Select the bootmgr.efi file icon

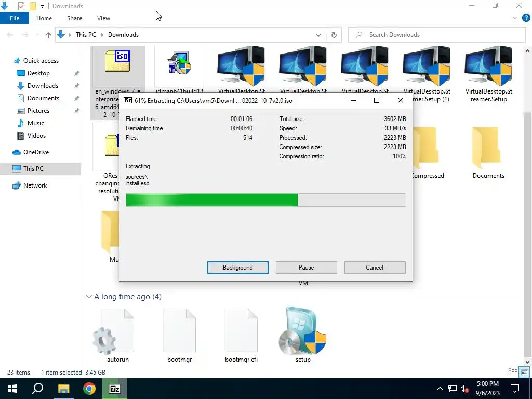(x=241, y=331)
